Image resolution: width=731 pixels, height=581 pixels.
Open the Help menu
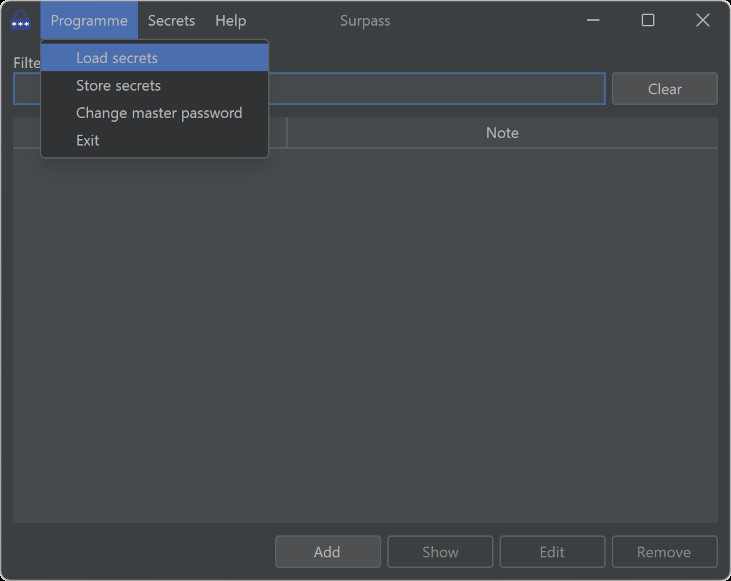pyautogui.click(x=230, y=21)
